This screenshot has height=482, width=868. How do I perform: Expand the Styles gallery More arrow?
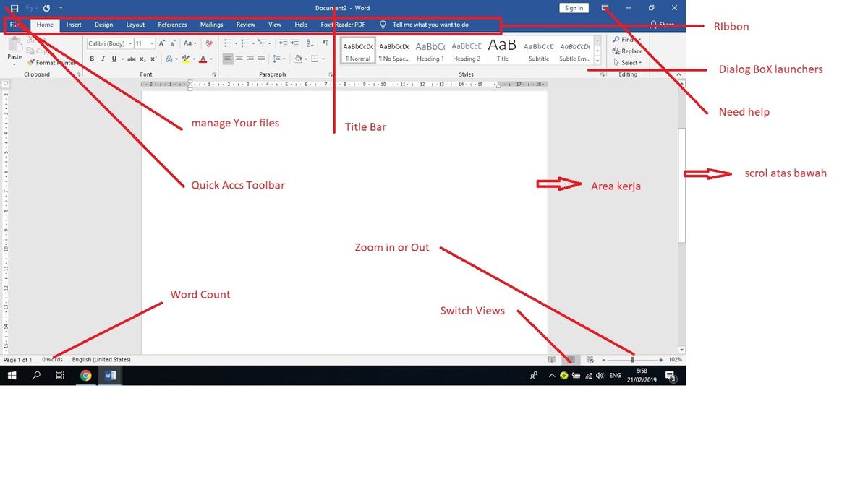pos(597,61)
